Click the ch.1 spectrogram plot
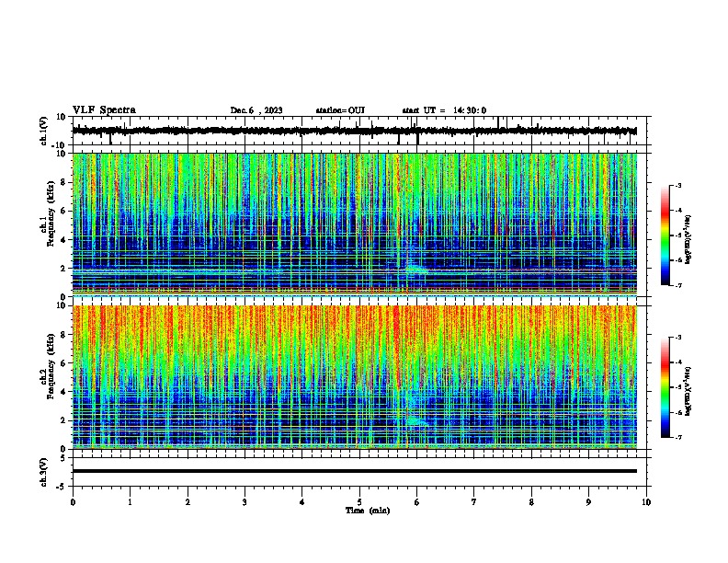Viewport: 728px width, 563px height. (x=355, y=224)
